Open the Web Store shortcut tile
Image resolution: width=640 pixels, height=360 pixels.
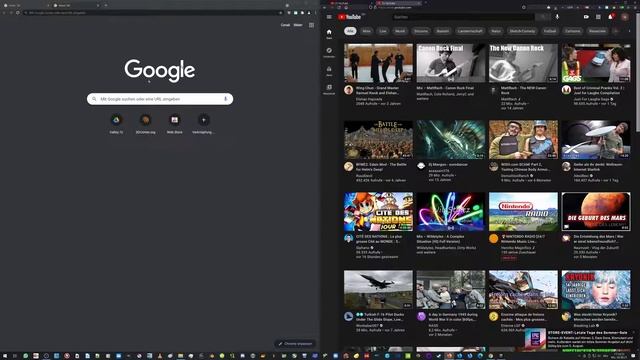point(174,123)
